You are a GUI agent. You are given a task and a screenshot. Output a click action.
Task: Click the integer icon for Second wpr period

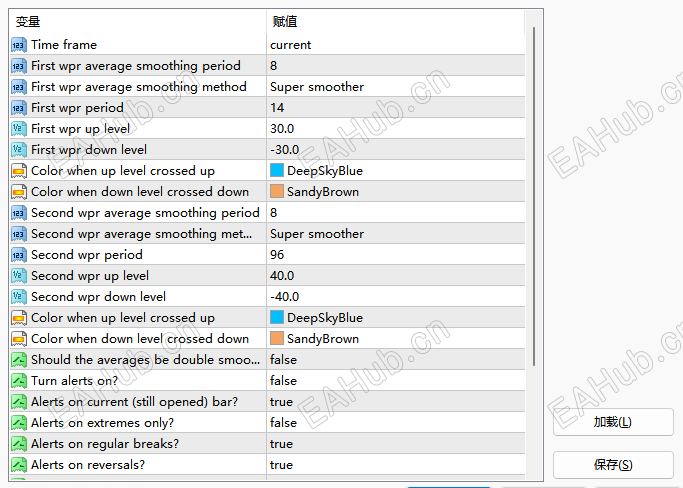(19, 254)
